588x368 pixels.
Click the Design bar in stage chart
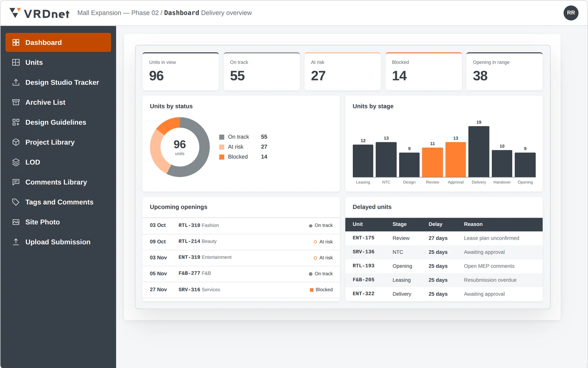click(x=409, y=165)
